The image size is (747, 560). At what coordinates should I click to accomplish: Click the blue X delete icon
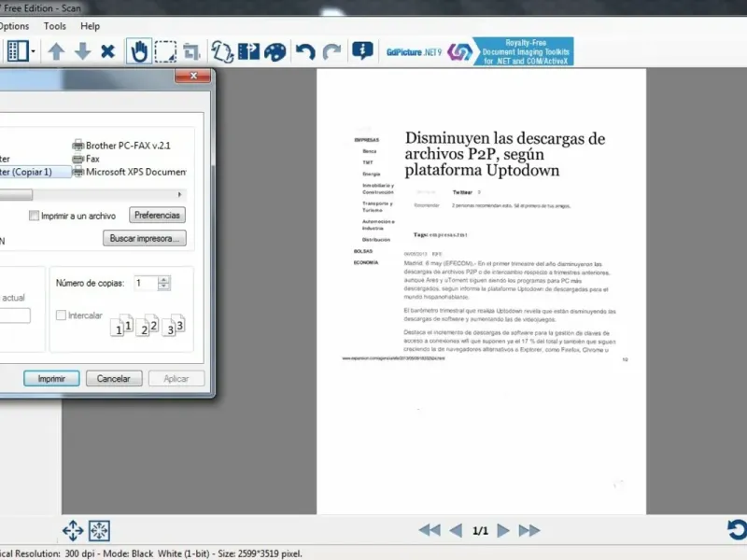[x=107, y=51]
